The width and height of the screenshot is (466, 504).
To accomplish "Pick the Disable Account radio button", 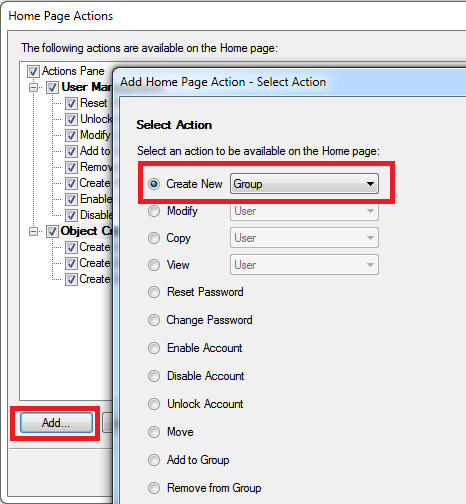I will (x=154, y=376).
